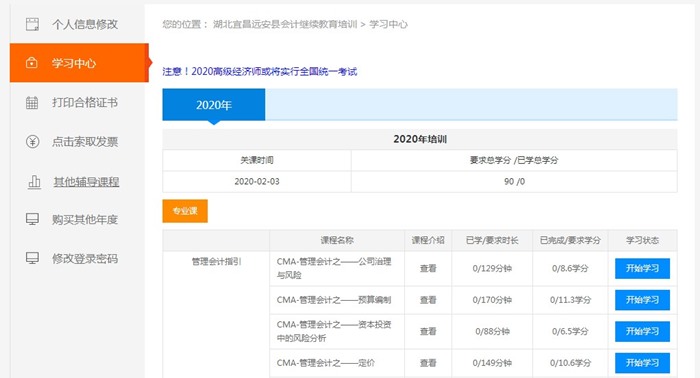Click the 课程介绍 column header
700x378 pixels.
428,240
